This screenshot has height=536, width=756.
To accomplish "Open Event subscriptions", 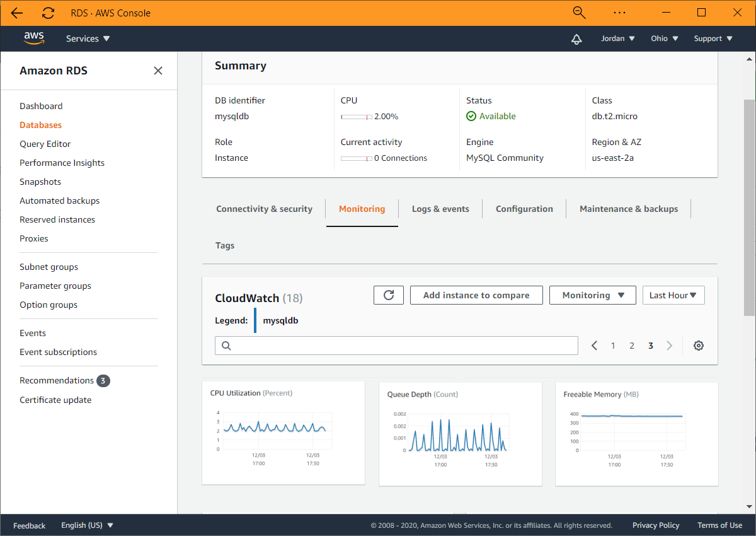I will coord(58,352).
